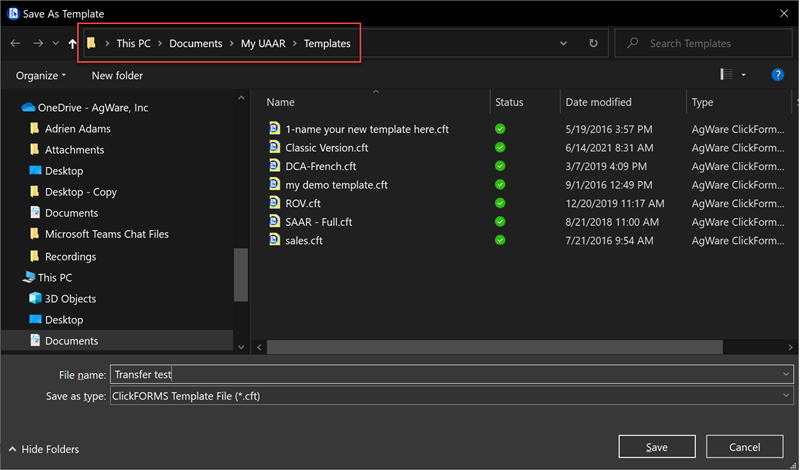Click the File name input field
Viewport: 800px width, 470px height.
(440, 374)
